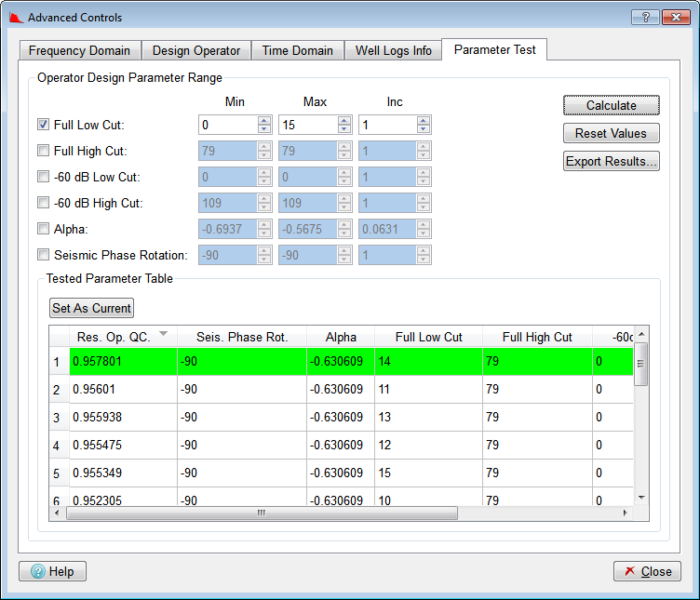Decrease Full Low Cut Min with down arrow
700x600 pixels.
tap(264, 129)
